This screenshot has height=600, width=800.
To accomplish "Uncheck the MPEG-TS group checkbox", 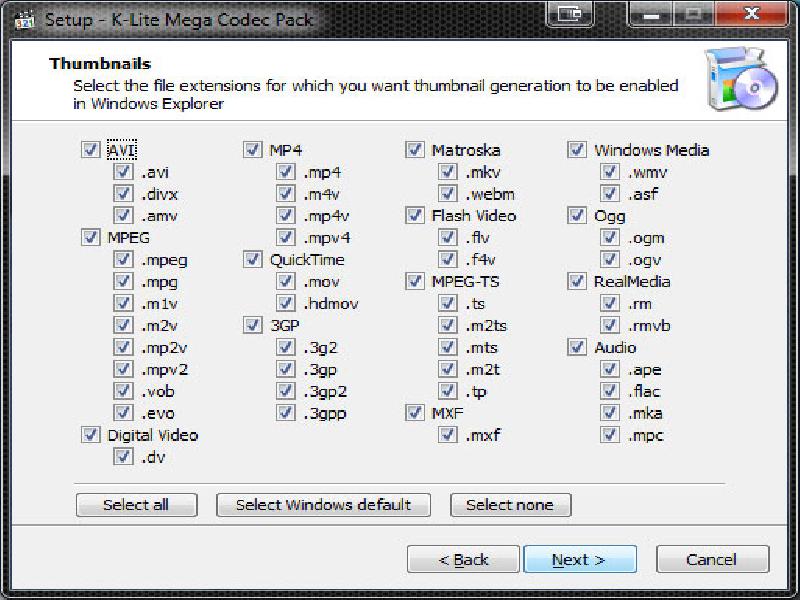I will tap(415, 281).
